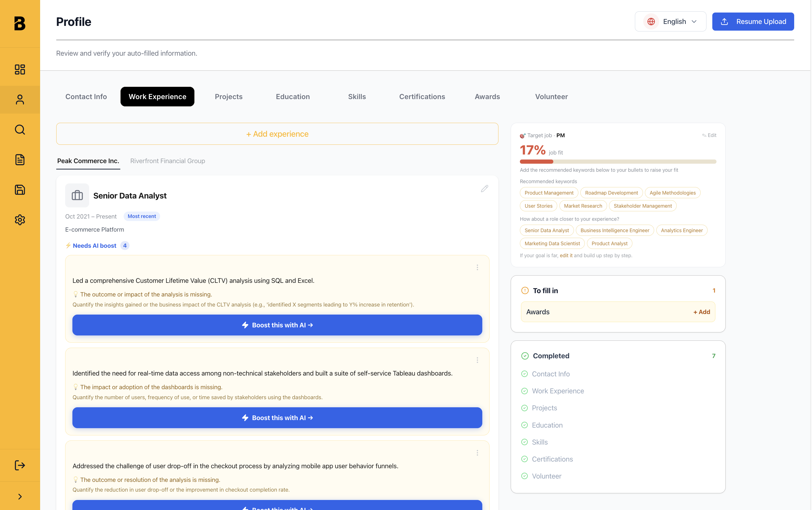
Task: Open the Volunteer tab
Action: click(x=551, y=96)
